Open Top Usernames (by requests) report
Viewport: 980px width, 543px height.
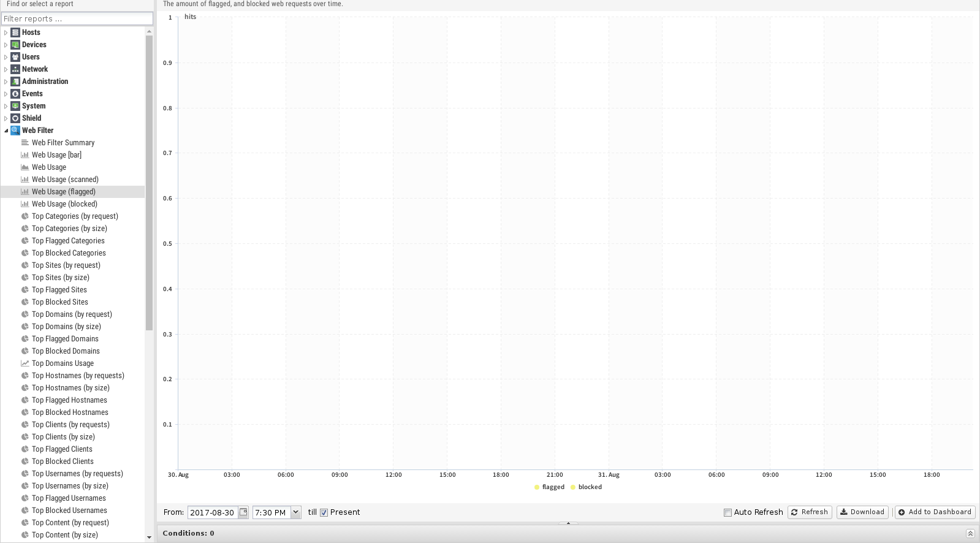pos(77,474)
